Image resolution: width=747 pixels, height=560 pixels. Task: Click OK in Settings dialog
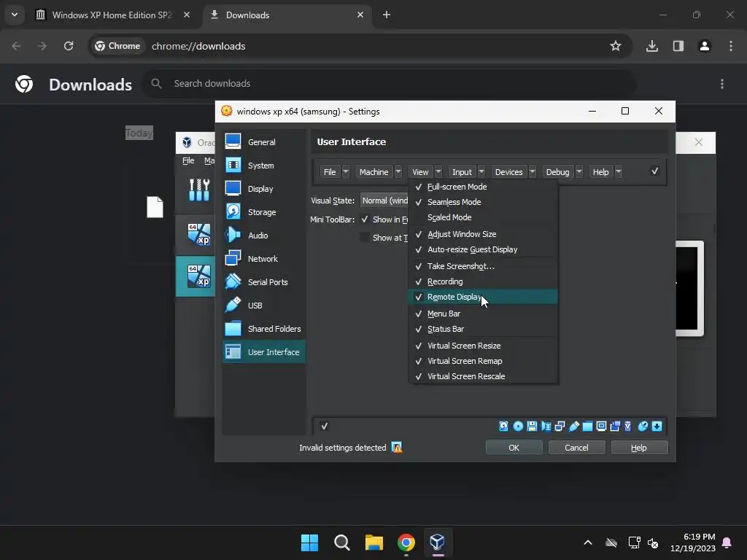(x=514, y=448)
